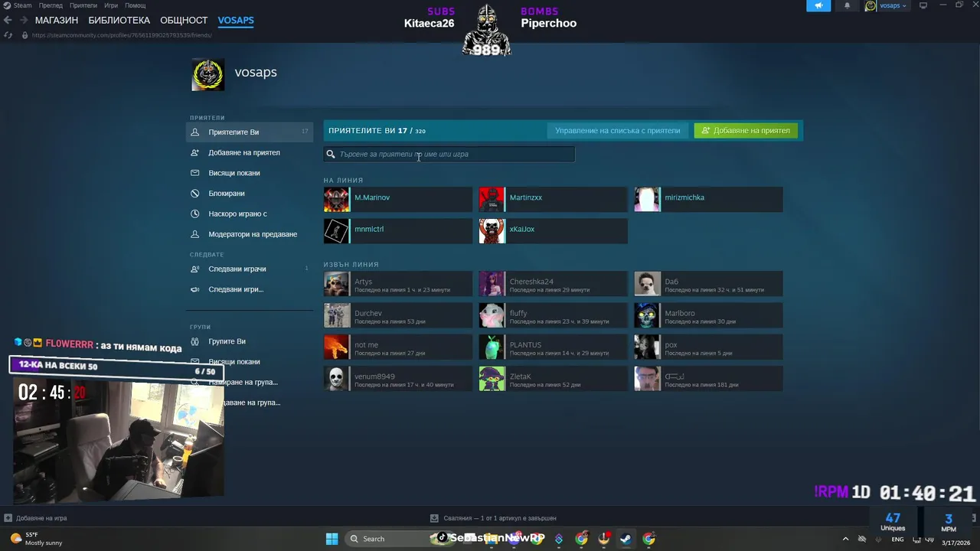Open the Steam announcements megaphone button
Screen dimensions: 980x551
(818, 5)
